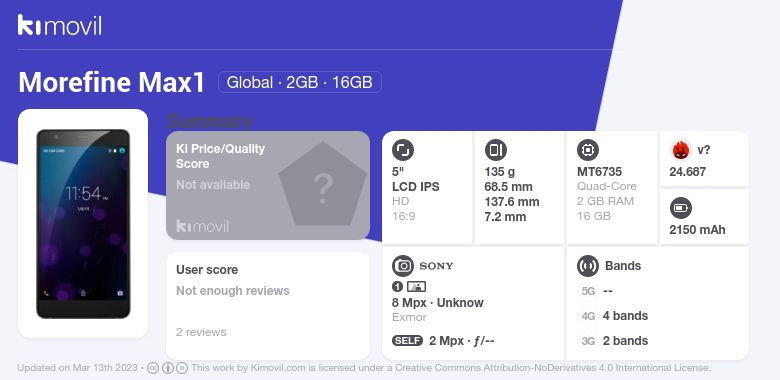The height and width of the screenshot is (380, 780).
Task: Click the MT6735 processor chip icon
Action: (x=588, y=150)
